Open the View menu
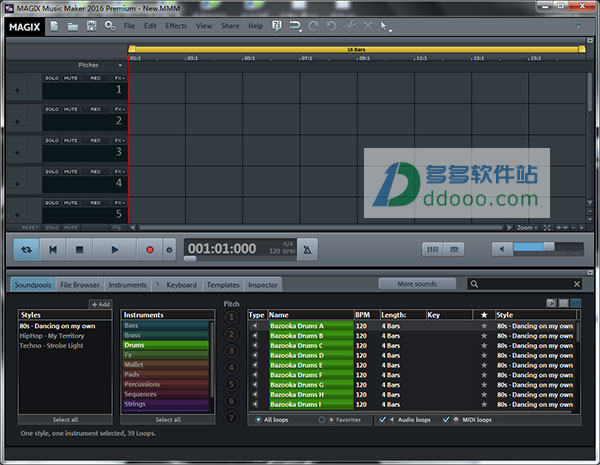The image size is (600, 465). coord(204,26)
